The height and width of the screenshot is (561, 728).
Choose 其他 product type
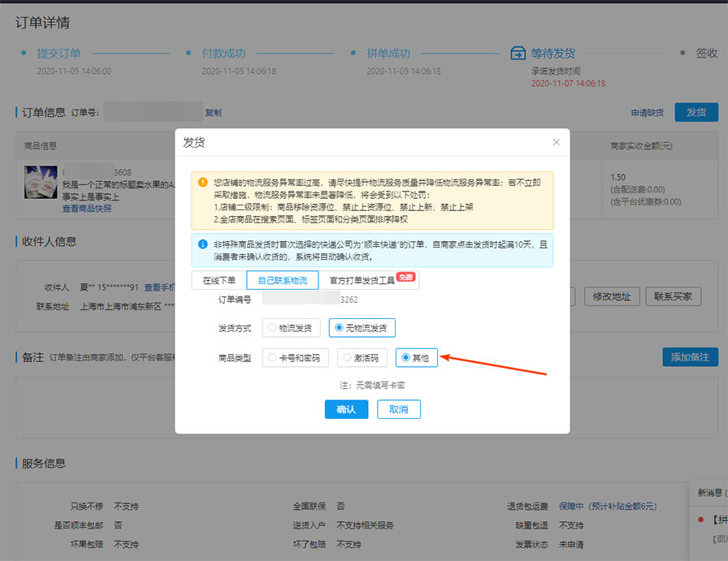pyautogui.click(x=416, y=358)
